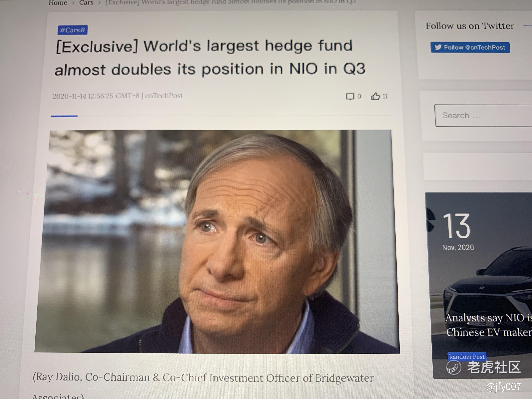Open Cars breadcrumb link
This screenshot has height=399, width=532.
click(86, 3)
